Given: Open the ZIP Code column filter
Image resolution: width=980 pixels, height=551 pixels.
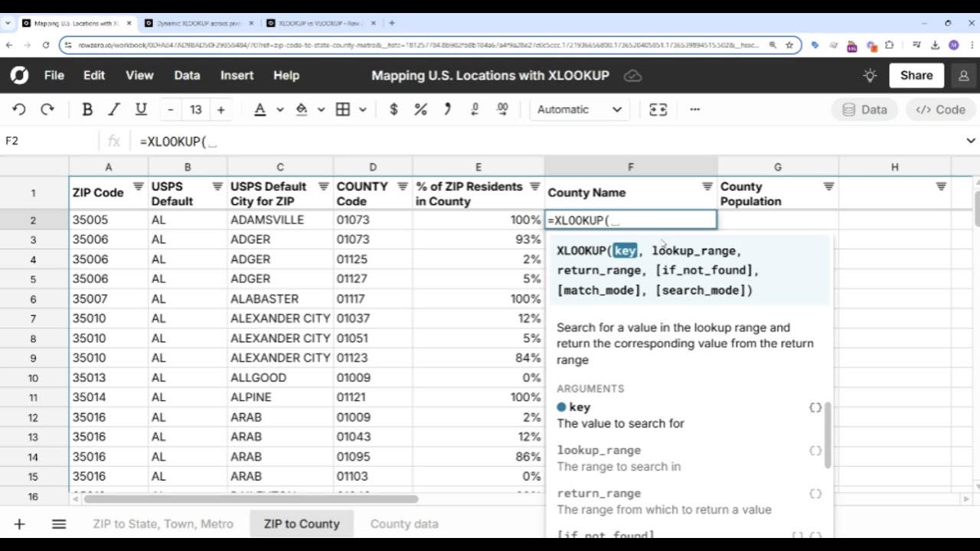Looking at the screenshot, I should (x=139, y=187).
